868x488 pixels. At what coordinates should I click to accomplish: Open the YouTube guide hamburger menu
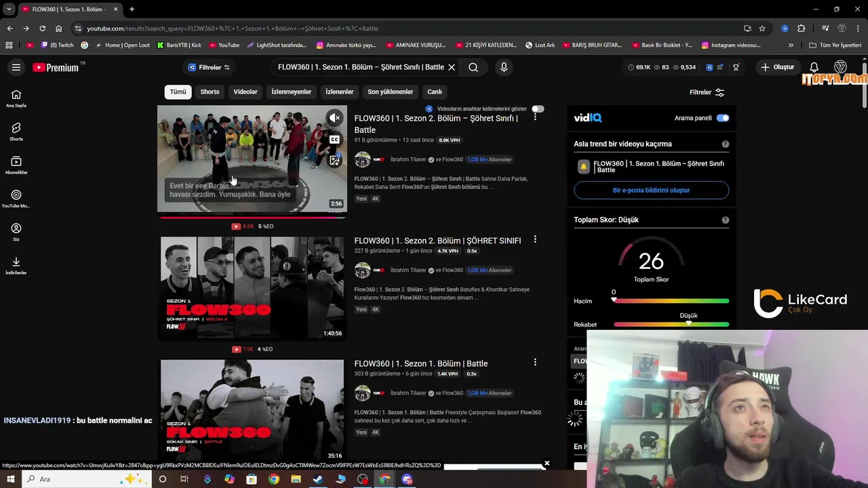(16, 67)
